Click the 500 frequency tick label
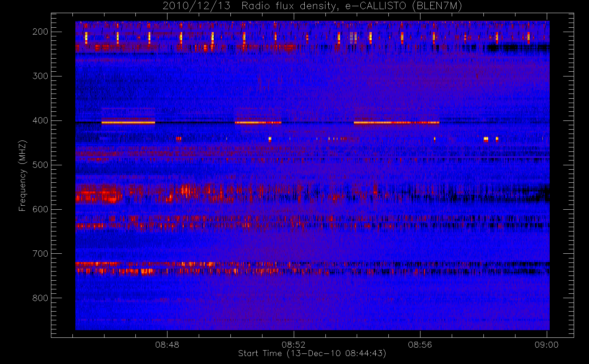The image size is (589, 364). pyautogui.click(x=40, y=165)
